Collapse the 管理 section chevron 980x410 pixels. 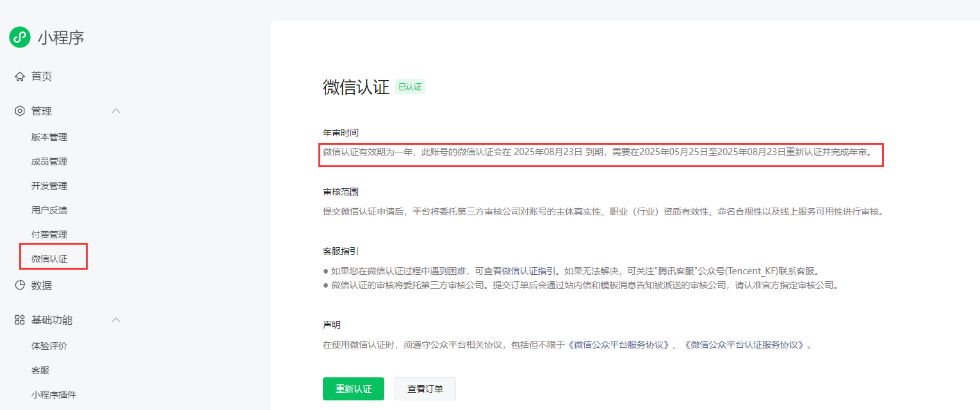116,111
